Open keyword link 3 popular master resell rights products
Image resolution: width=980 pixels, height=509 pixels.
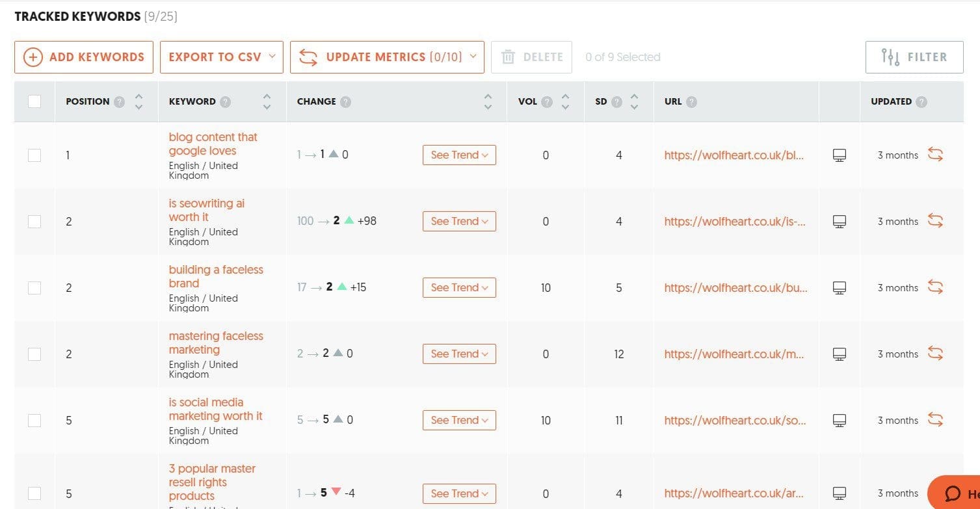click(x=212, y=482)
